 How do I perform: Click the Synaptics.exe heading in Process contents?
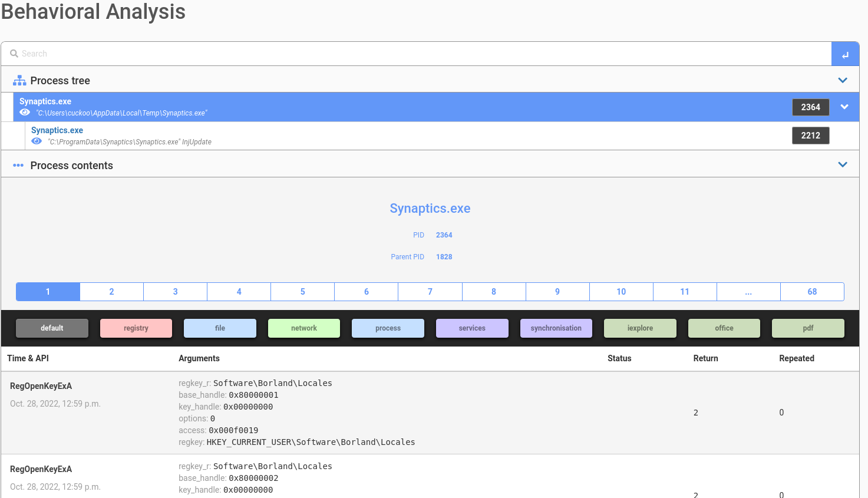(x=430, y=209)
